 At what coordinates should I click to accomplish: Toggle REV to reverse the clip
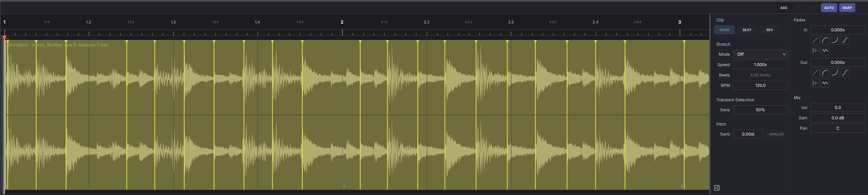(x=770, y=30)
